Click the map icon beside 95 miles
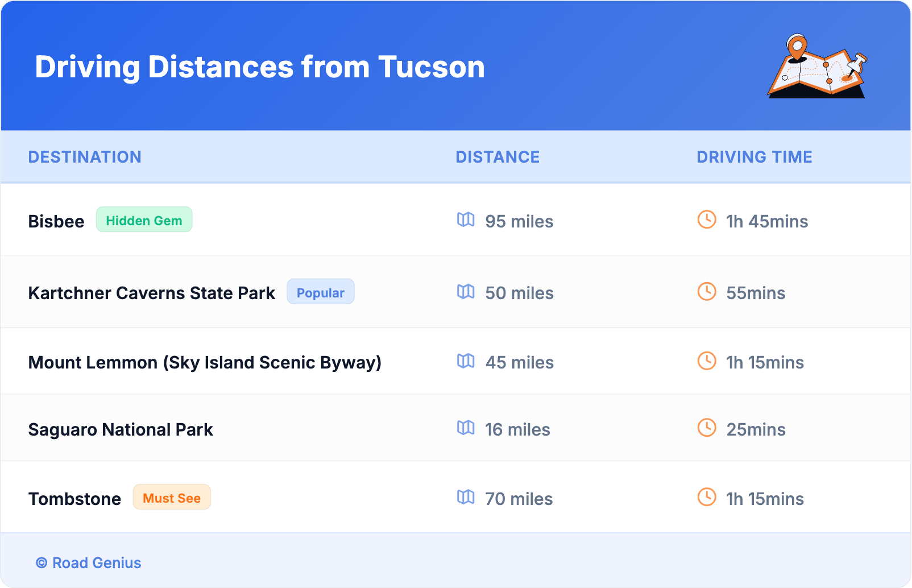912x588 pixels. 466,220
